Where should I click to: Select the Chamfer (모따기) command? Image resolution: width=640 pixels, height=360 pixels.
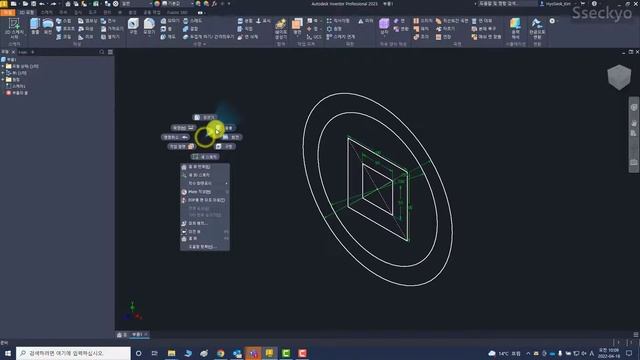coord(170,21)
